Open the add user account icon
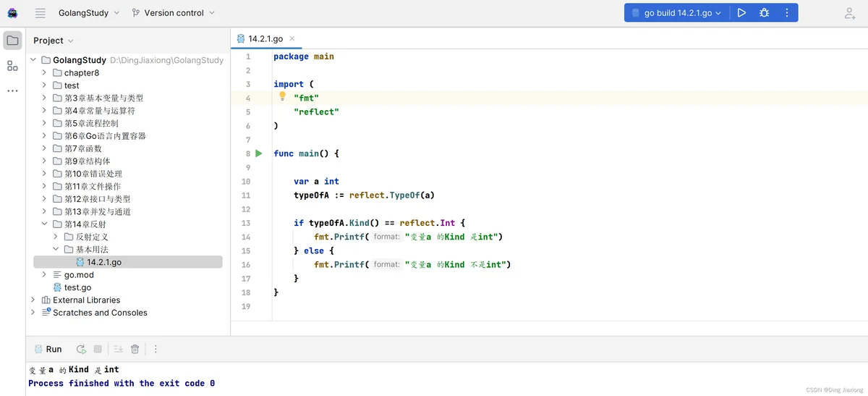Image resolution: width=868 pixels, height=396 pixels. click(x=850, y=13)
